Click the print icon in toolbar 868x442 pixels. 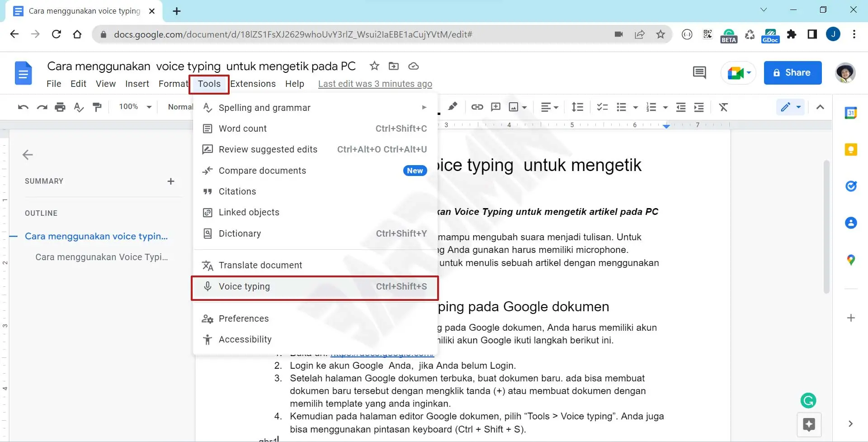pyautogui.click(x=60, y=107)
